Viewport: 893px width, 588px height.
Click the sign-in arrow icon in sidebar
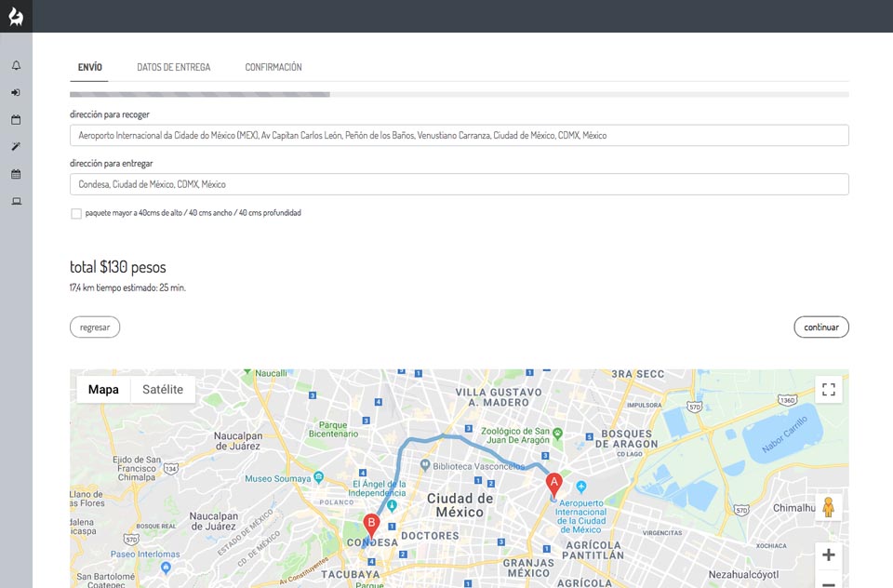tap(16, 92)
